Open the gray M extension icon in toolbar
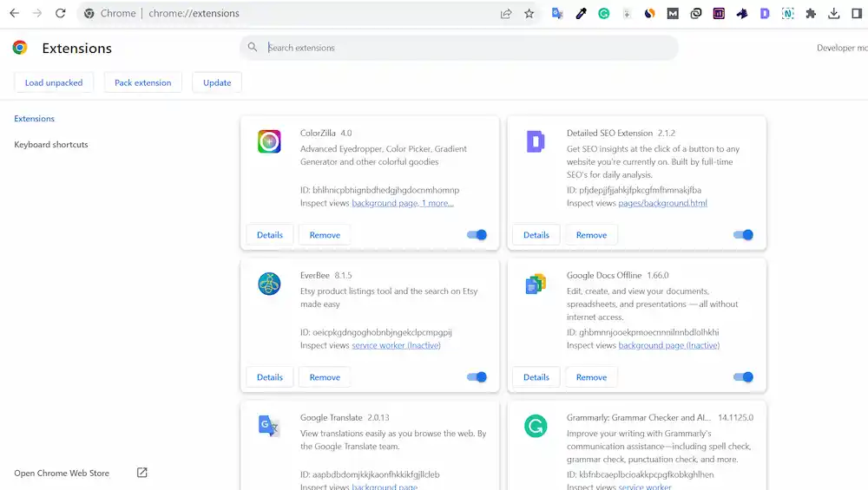This screenshot has height=490, width=868. pos(673,14)
